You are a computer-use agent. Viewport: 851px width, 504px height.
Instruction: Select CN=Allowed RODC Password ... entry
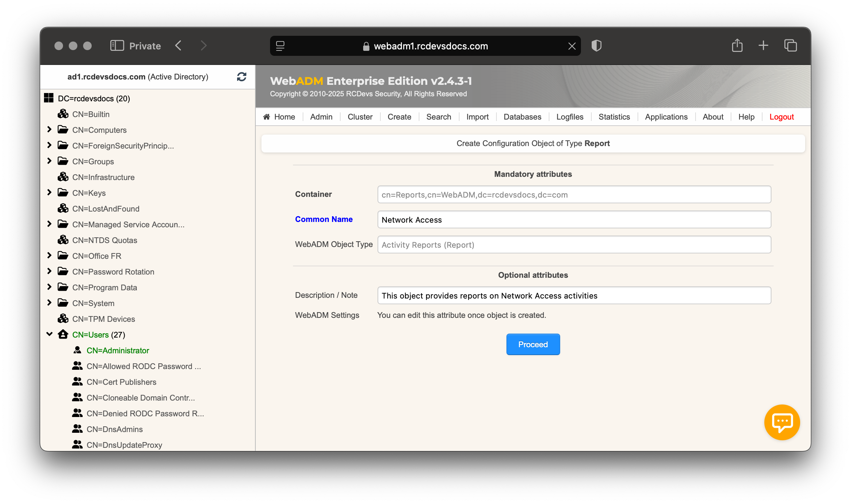144,366
